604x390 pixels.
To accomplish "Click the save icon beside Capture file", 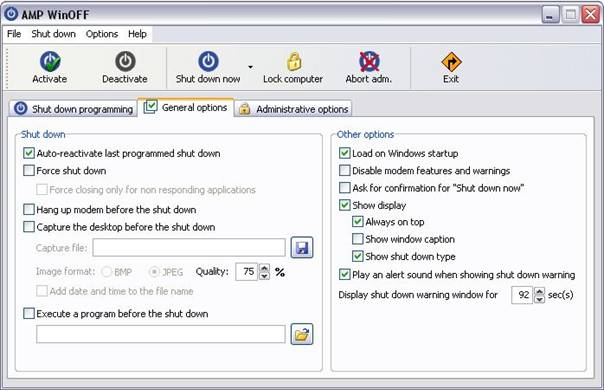I will tap(302, 247).
